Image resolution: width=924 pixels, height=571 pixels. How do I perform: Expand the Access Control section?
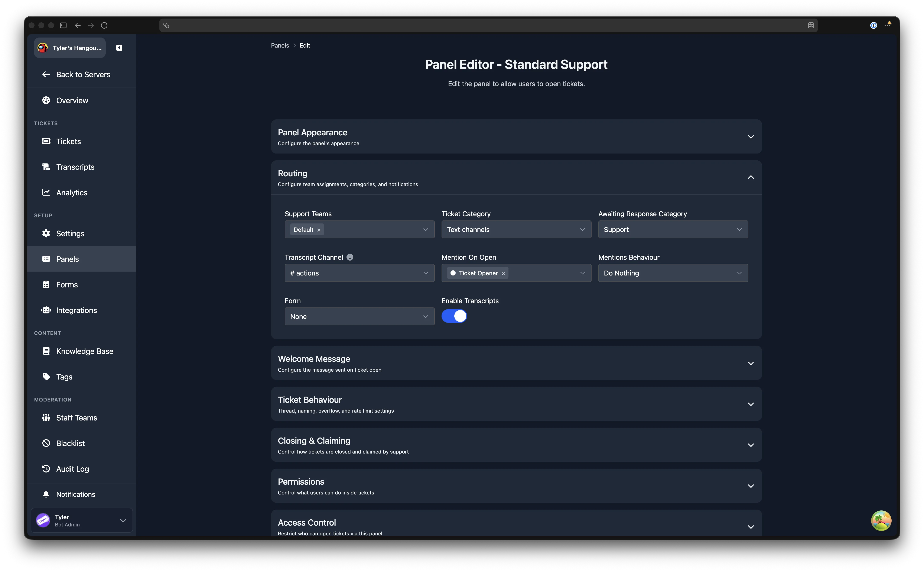tap(516, 523)
